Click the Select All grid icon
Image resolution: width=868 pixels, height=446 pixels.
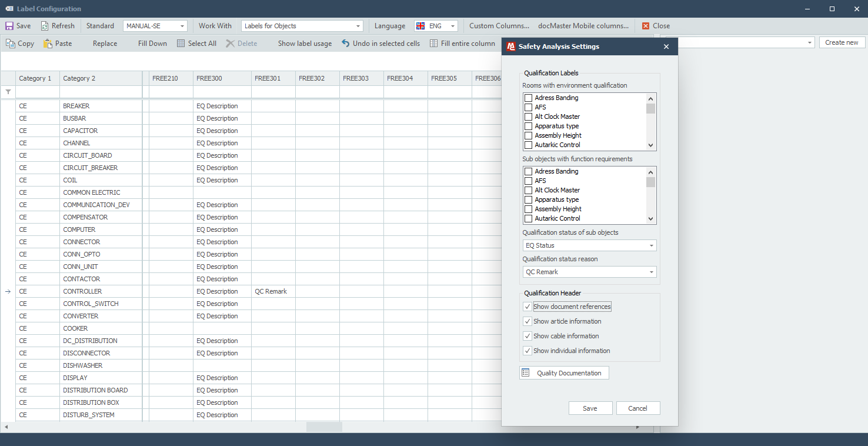click(181, 44)
